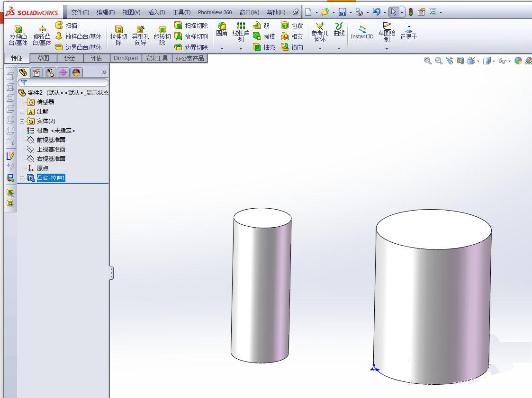
Task: Click the 草图绘制 sketch tool
Action: coord(387,32)
